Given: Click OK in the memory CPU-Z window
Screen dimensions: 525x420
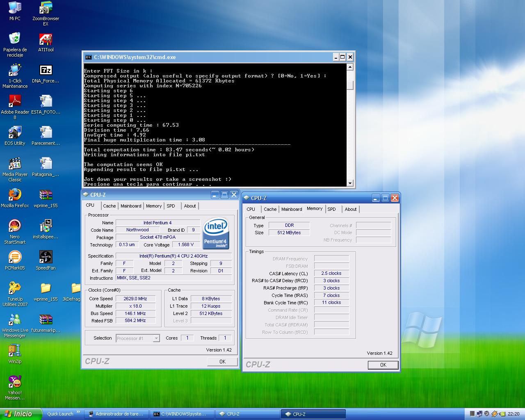Looking at the screenshot, I should click(x=383, y=365).
